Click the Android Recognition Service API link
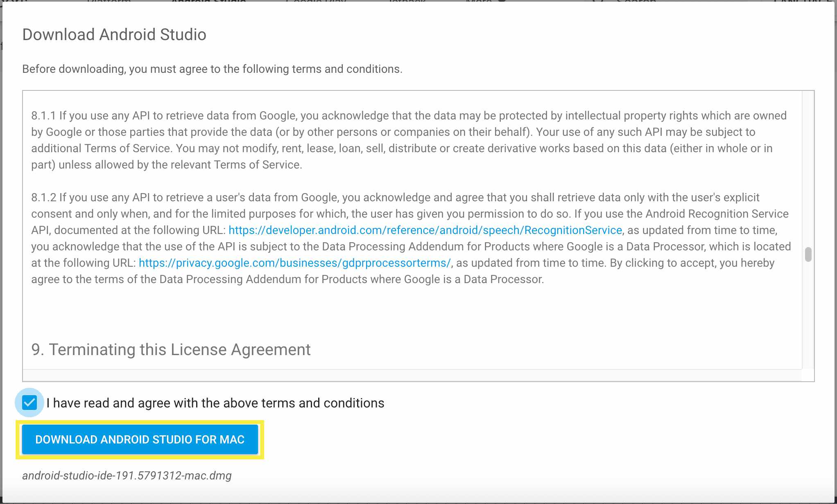Screen dimensions: 837x504 pos(426,230)
